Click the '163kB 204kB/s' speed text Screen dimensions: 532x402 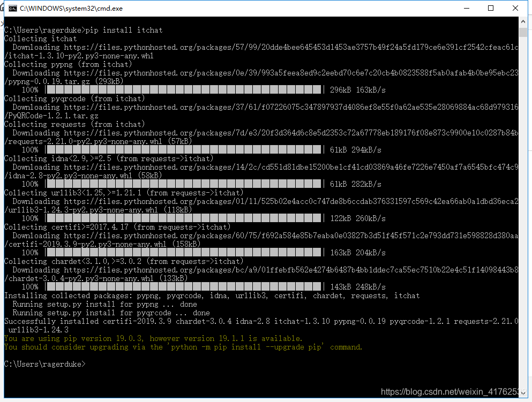pyautogui.click(x=358, y=253)
